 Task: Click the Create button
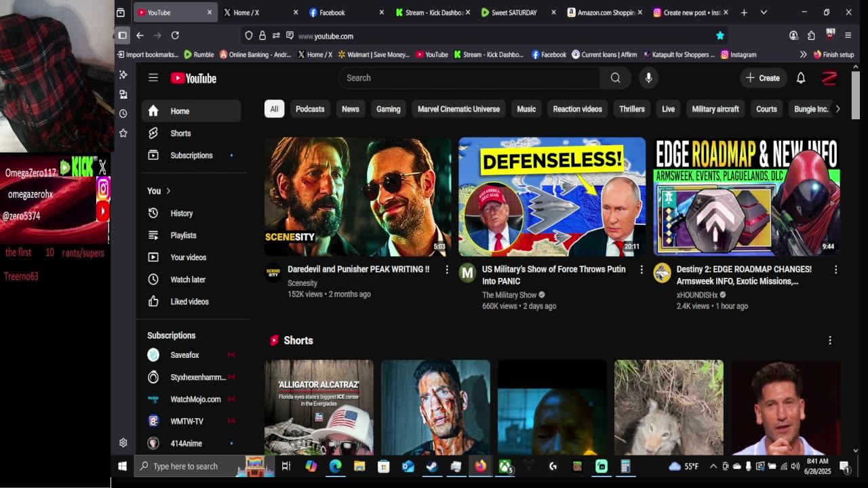(763, 78)
